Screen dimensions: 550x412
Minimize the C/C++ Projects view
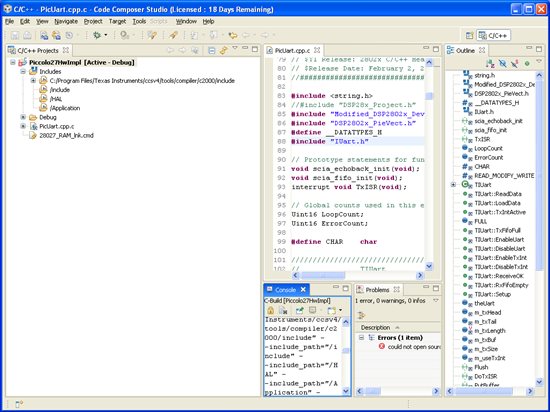[x=245, y=48]
